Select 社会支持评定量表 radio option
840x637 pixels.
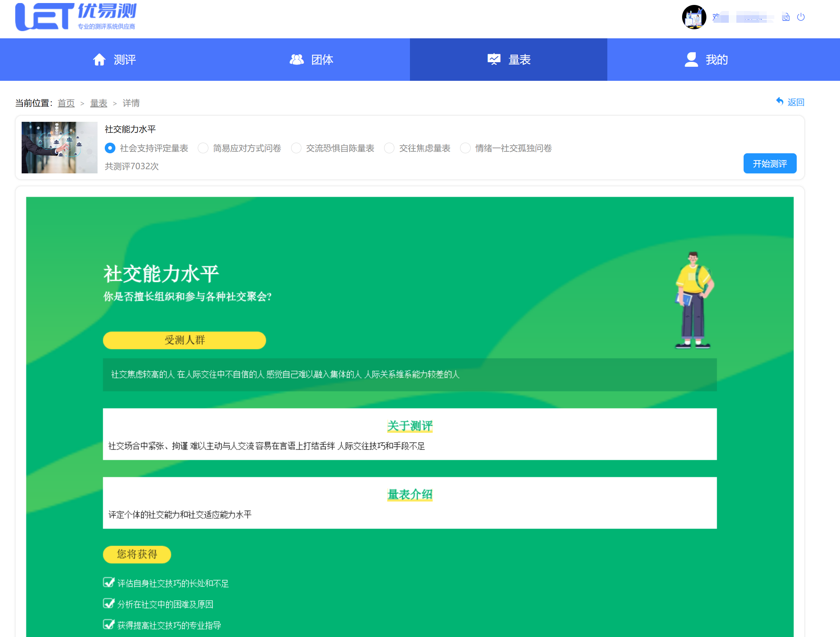point(110,148)
